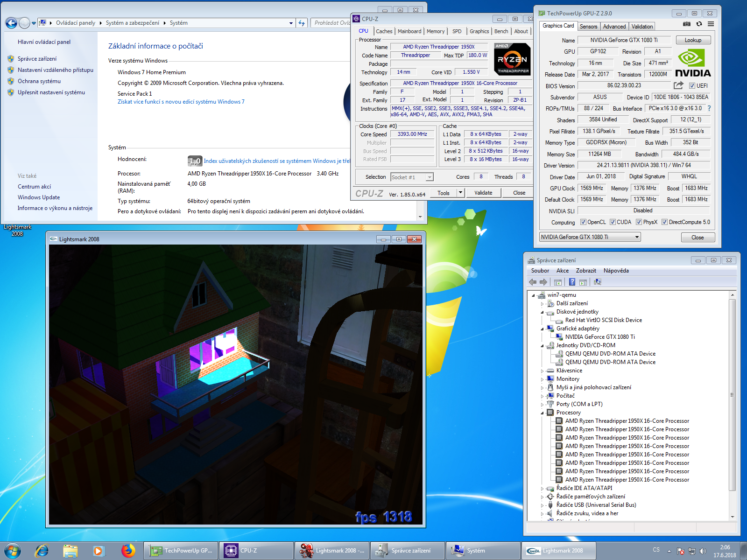The image size is (747, 560).
Task: Open Internet Explorer from the taskbar
Action: 42,551
